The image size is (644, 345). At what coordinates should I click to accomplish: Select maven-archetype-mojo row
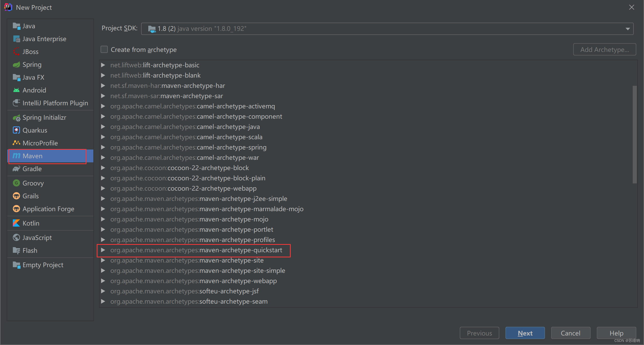point(368,219)
